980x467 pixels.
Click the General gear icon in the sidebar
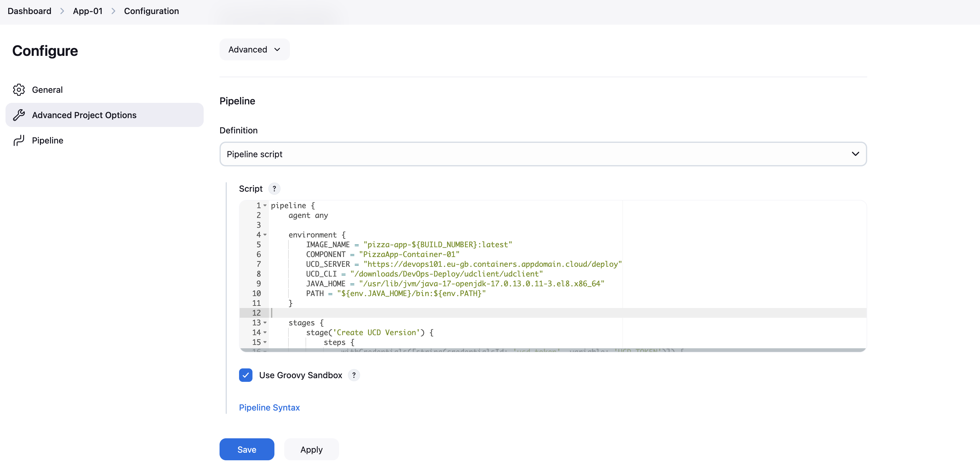19,89
